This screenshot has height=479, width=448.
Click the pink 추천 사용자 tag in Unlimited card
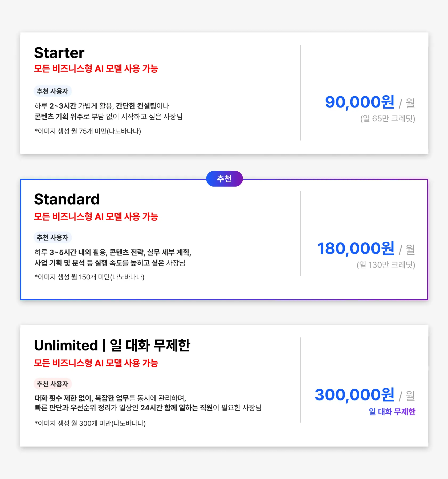tap(52, 384)
